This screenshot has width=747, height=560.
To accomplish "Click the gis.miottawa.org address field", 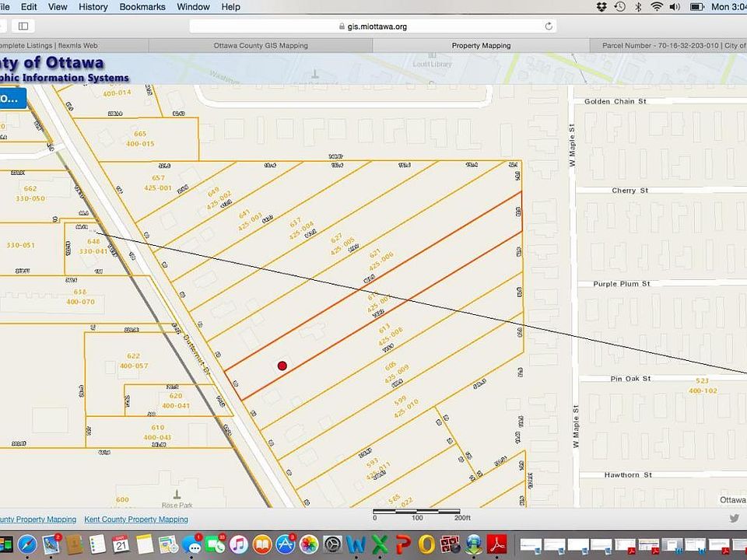I will coord(373,26).
